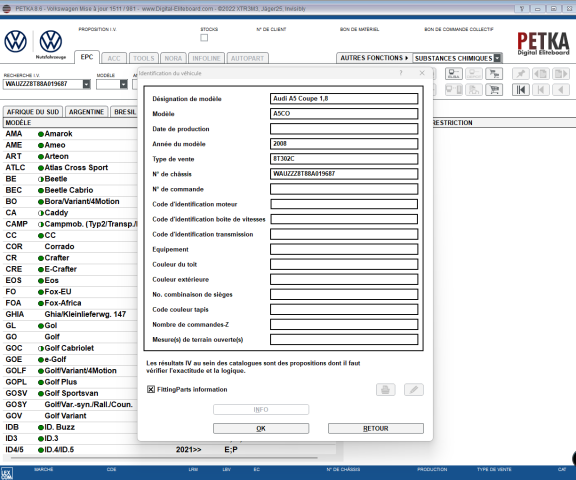The width and height of the screenshot is (576, 480).
Task: Close the Identification du véhicule dialog
Action: [422, 73]
